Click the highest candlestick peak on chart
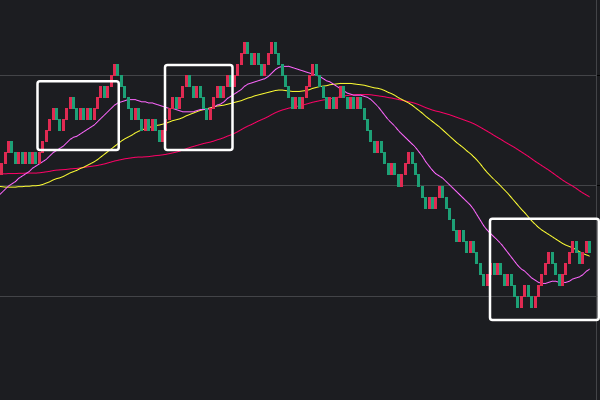The image size is (600, 400). pos(246,48)
